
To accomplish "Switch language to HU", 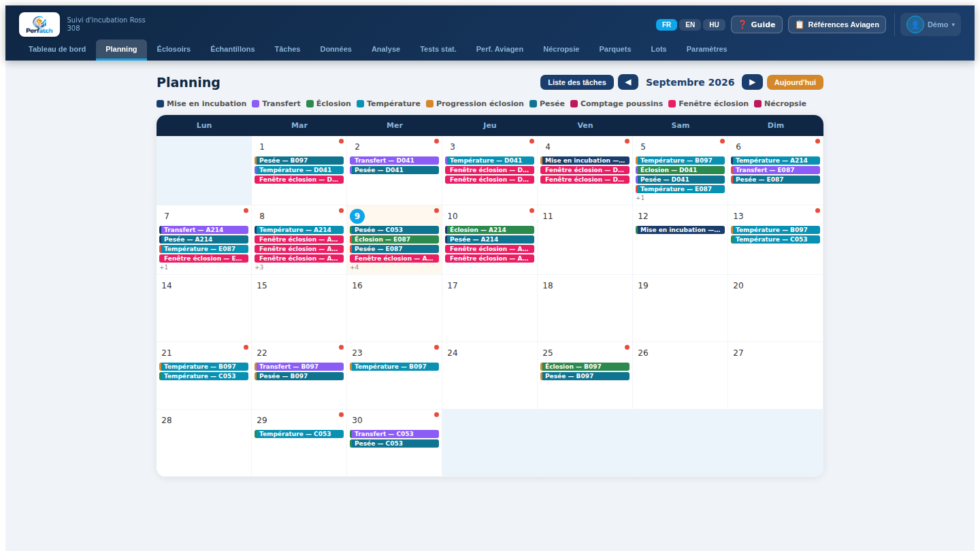I will (x=714, y=24).
